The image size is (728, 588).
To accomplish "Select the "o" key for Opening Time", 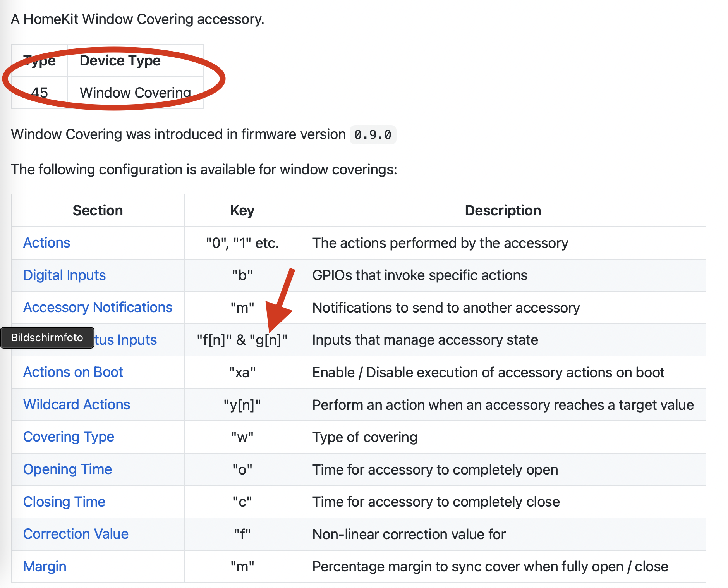I will 242,470.
